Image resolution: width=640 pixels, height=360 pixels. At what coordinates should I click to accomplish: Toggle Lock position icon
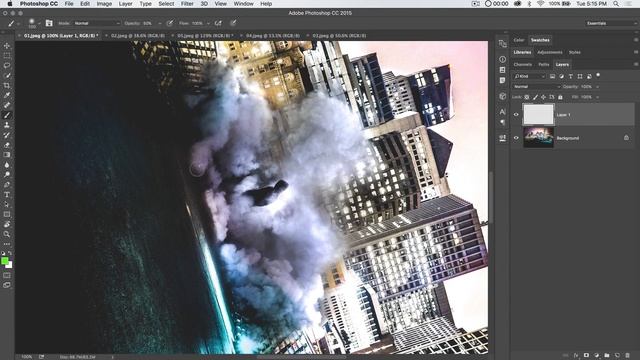(543, 97)
